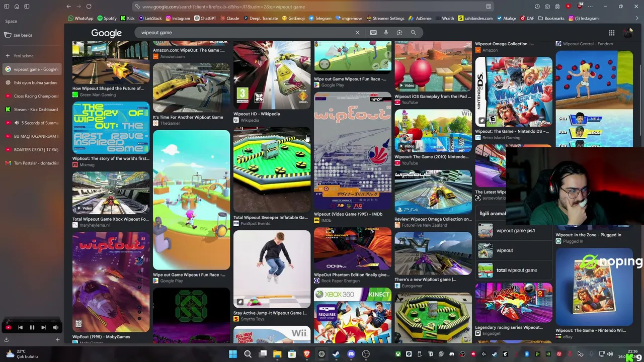The image size is (644, 362).
Task: Open File Explorer from taskbar
Action: 277,354
